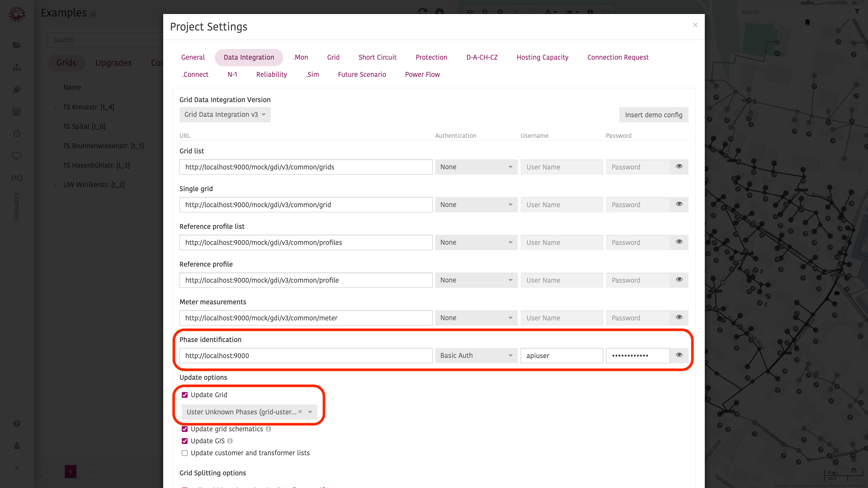Open Reference profile list authentication dropdown
868x488 pixels.
pyautogui.click(x=476, y=242)
